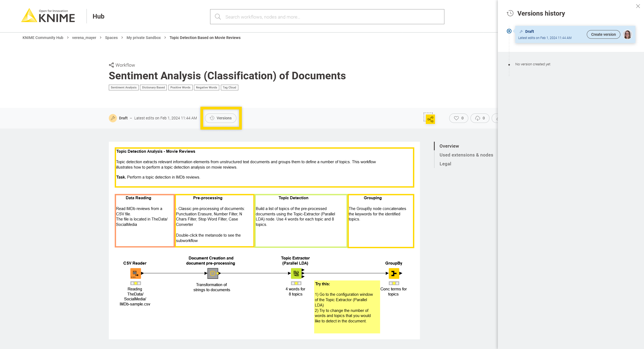644x349 pixels.
Task: Open the Versions button
Action: 221,118
